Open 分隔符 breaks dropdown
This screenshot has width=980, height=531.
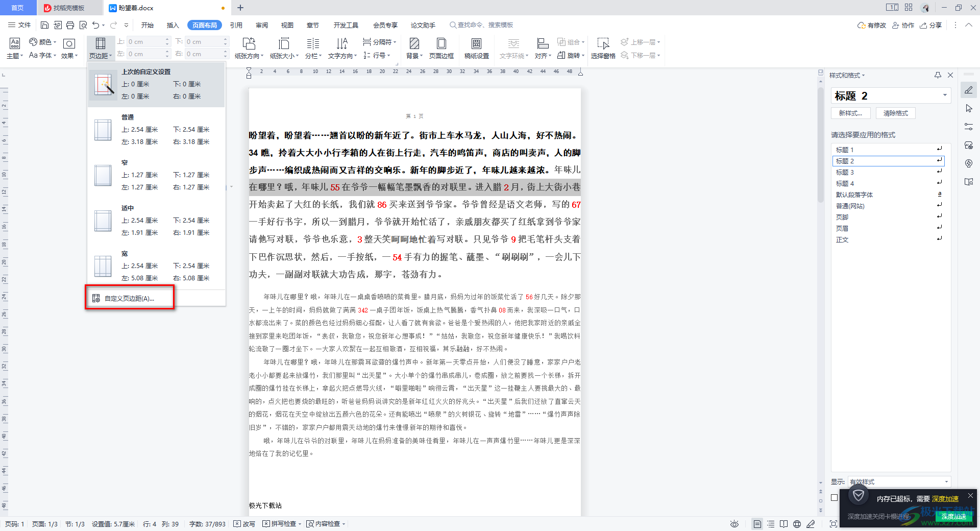pyautogui.click(x=379, y=42)
